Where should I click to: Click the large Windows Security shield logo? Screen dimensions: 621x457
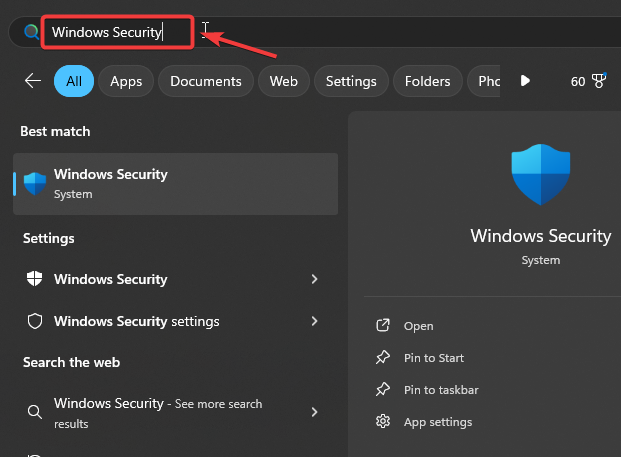[x=540, y=176]
